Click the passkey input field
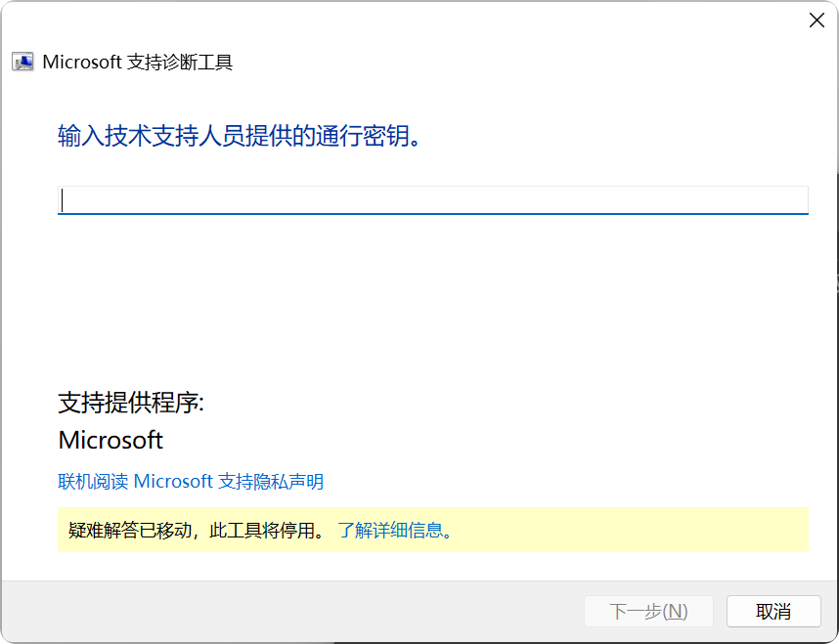Viewport: 839px width, 644px height. 433,200
